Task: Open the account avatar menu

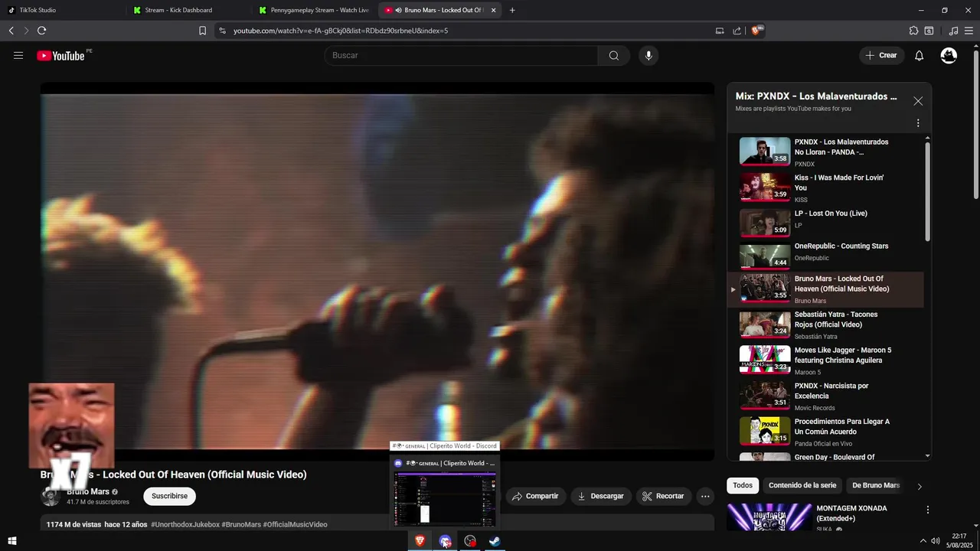Action: [949, 55]
